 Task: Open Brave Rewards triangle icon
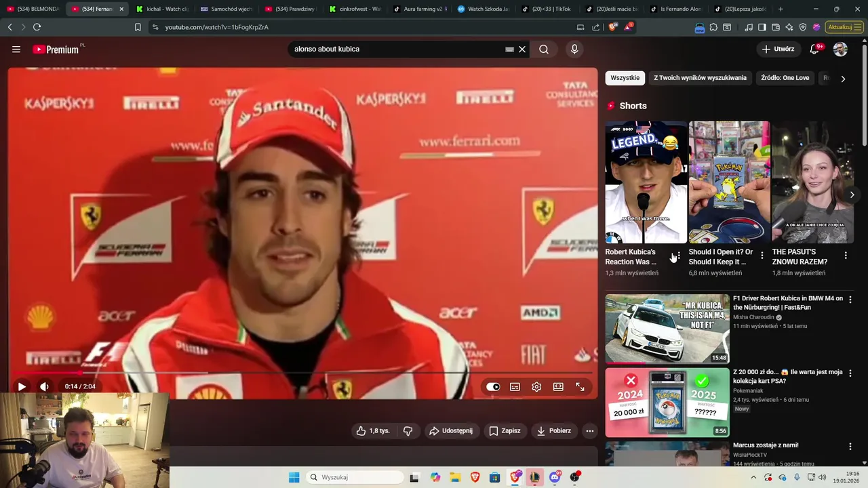(628, 27)
